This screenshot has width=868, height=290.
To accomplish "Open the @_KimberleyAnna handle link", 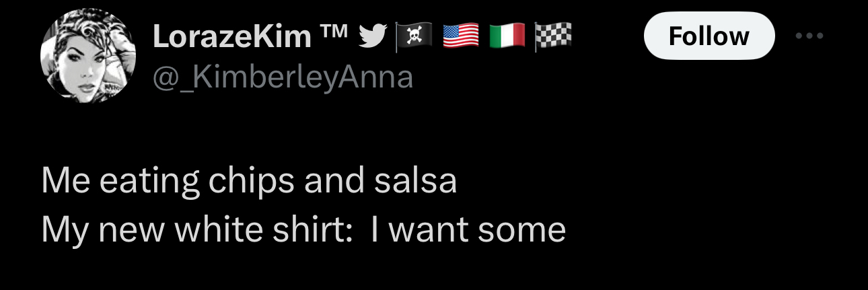I will 283,78.
